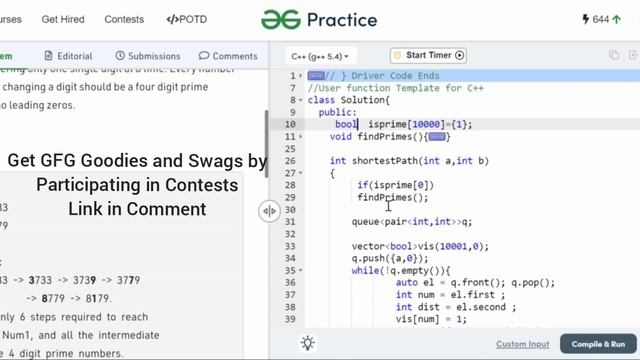The height and width of the screenshot is (360, 640).
Task: Open the C++ (g++ 5.4) language dropdown
Action: [320, 56]
